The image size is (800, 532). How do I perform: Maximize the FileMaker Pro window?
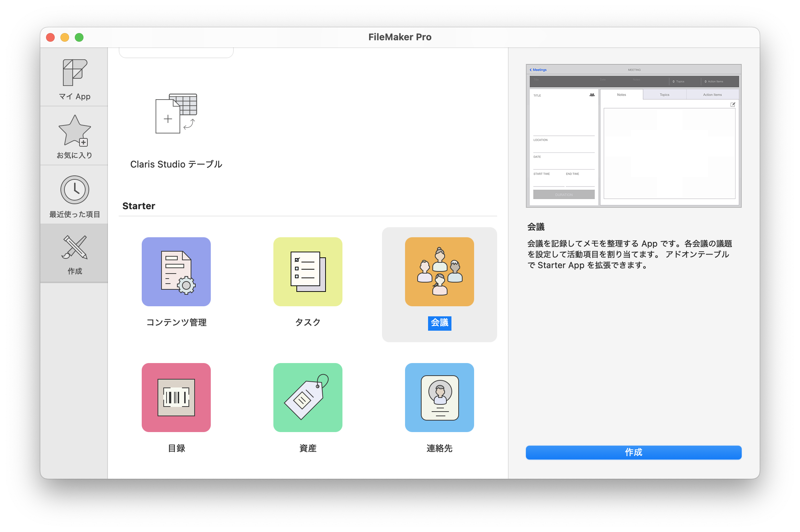coord(79,37)
